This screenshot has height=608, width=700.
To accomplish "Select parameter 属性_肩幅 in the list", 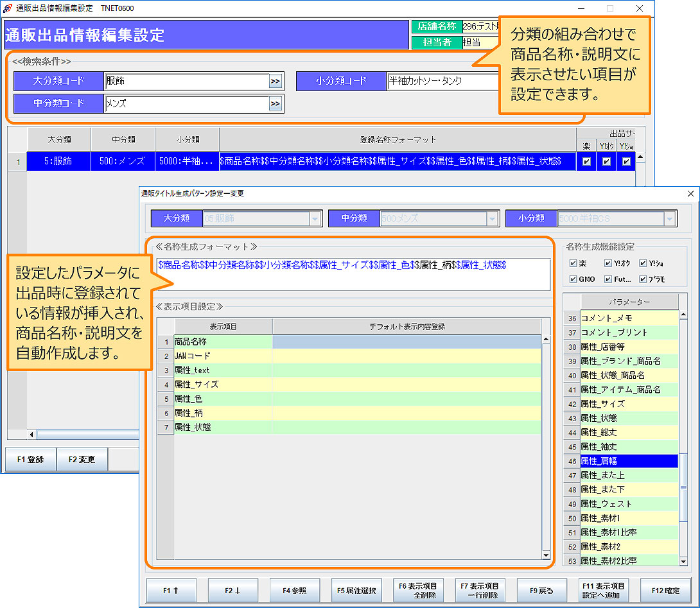I will click(x=629, y=461).
